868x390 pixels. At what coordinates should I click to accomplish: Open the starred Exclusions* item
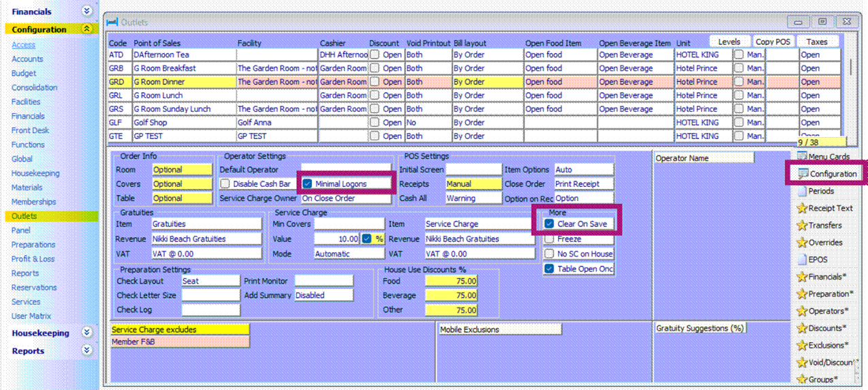coord(823,345)
